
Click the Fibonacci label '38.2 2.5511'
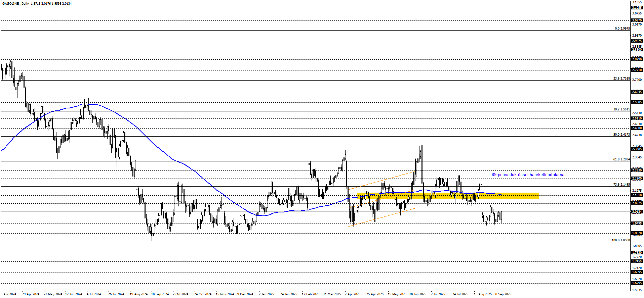point(621,109)
